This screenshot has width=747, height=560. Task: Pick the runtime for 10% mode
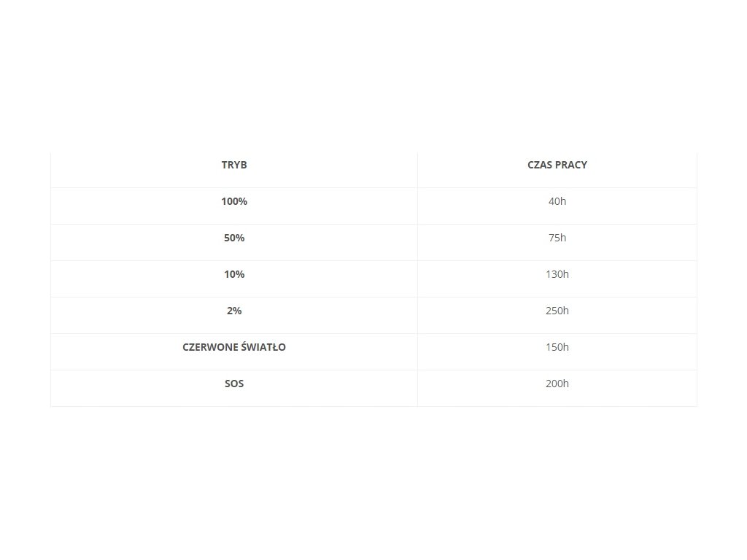(x=557, y=274)
